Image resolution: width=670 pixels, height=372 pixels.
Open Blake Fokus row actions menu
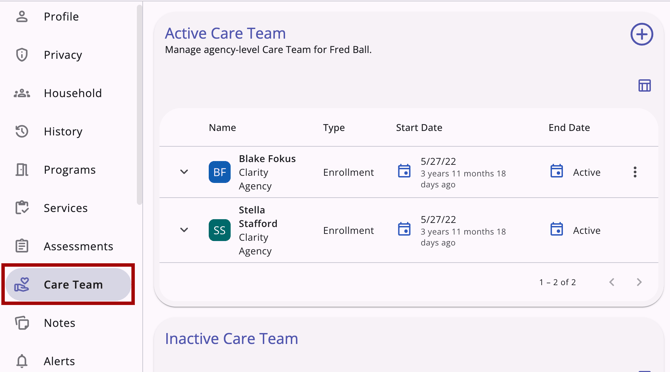[635, 172]
